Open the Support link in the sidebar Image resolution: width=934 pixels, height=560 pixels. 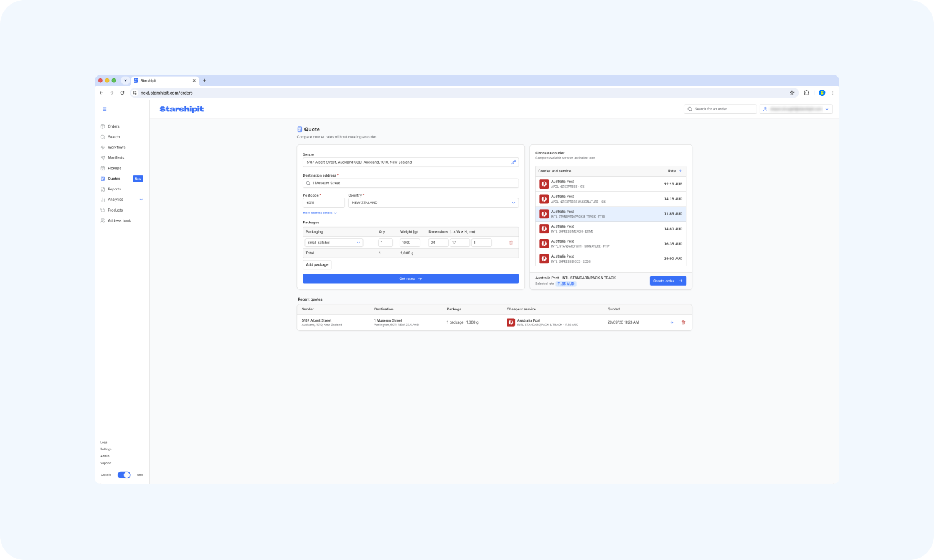pyautogui.click(x=106, y=463)
